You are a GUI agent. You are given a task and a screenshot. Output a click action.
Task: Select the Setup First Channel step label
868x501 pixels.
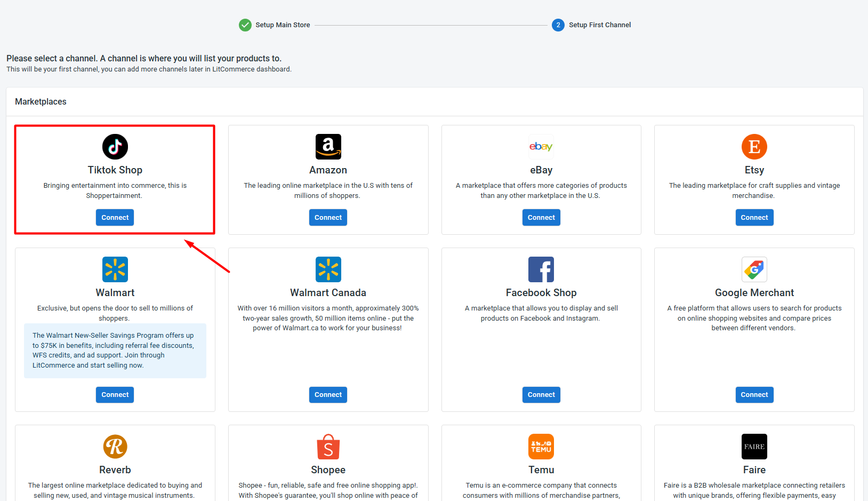pos(600,25)
